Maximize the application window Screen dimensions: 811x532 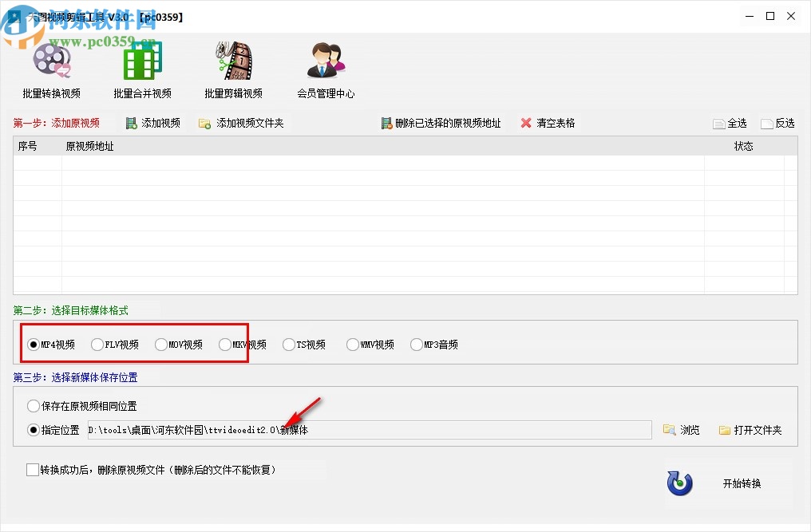click(770, 17)
